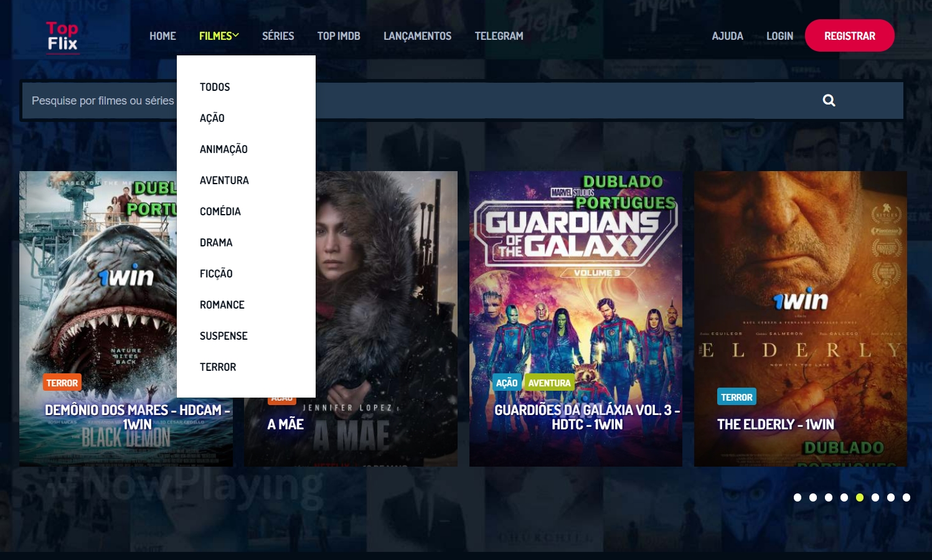Go to the HOME page

click(162, 36)
